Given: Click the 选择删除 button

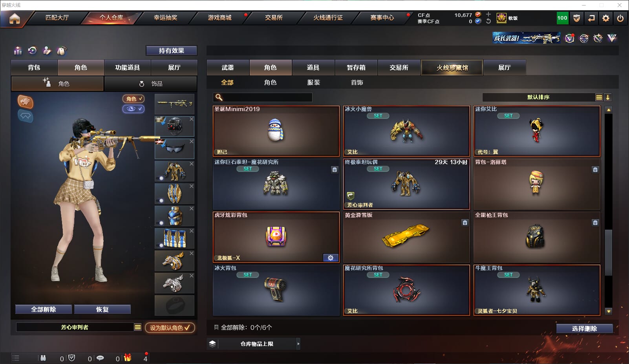Looking at the screenshot, I should (x=584, y=329).
